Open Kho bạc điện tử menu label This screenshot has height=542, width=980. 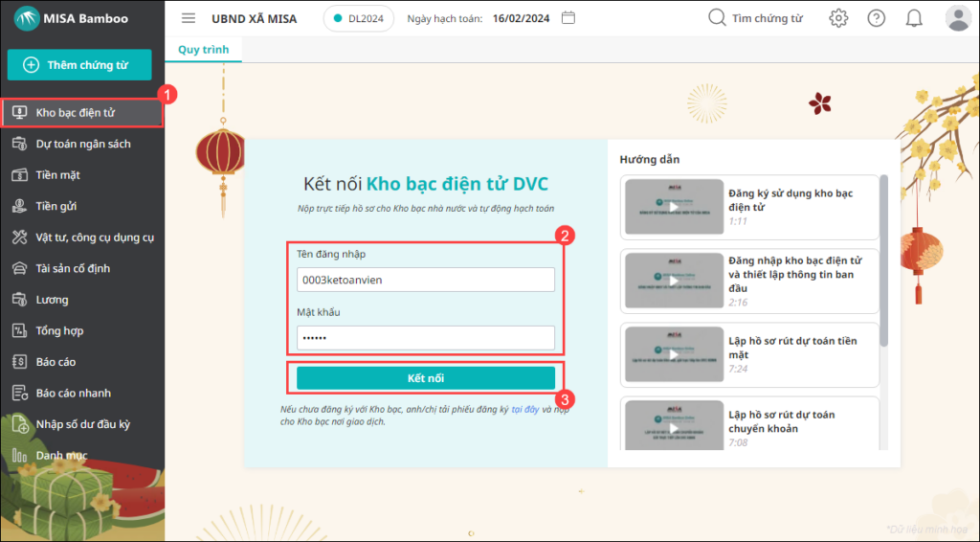coord(75,113)
